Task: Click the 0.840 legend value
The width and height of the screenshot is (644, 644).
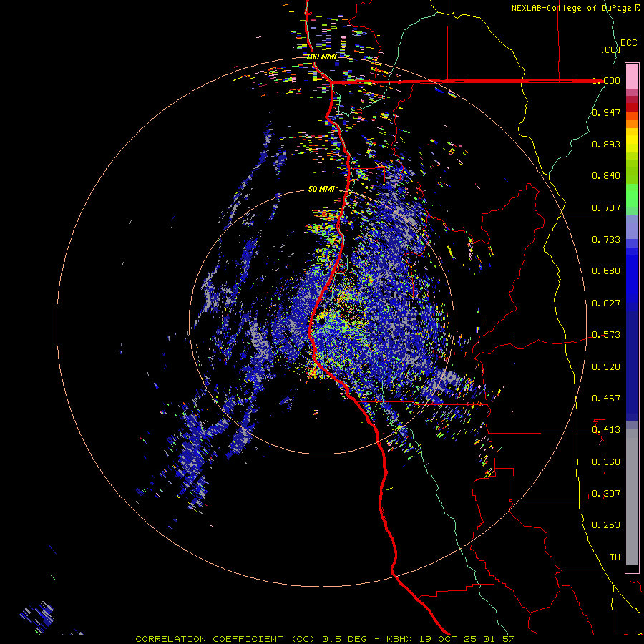Action: 606,176
